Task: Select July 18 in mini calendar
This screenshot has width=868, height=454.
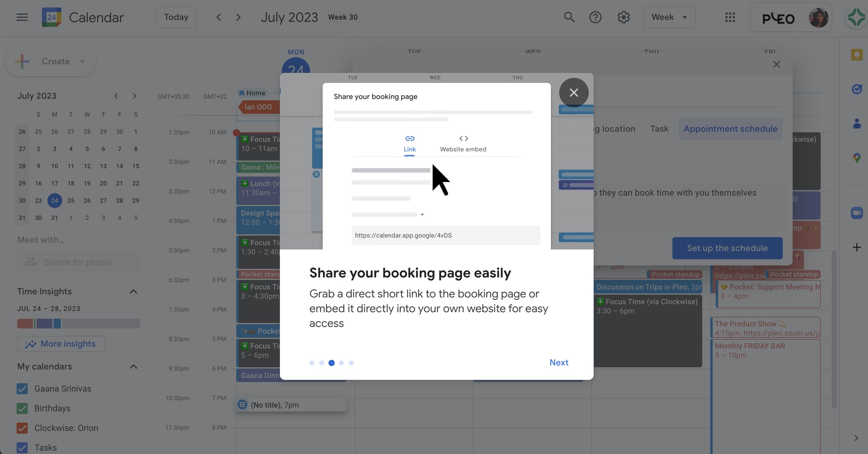Action: click(71, 183)
